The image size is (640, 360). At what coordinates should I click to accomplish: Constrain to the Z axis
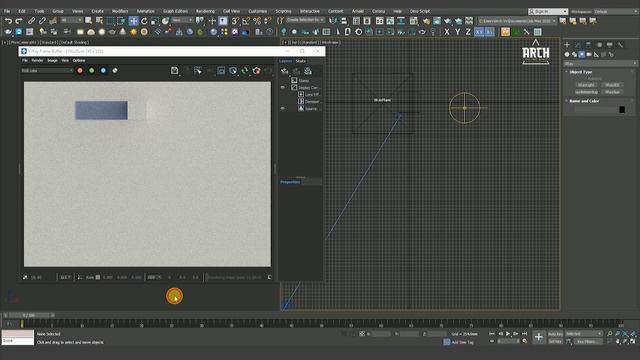click(x=468, y=32)
